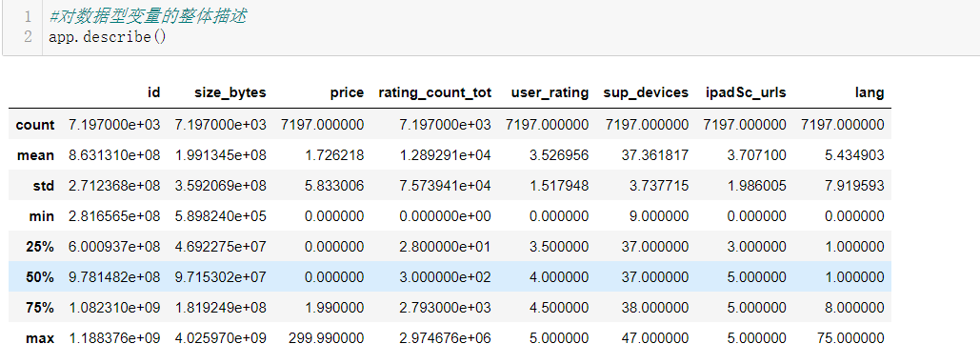Click the 75% row label
The width and height of the screenshot is (980, 364).
40,309
